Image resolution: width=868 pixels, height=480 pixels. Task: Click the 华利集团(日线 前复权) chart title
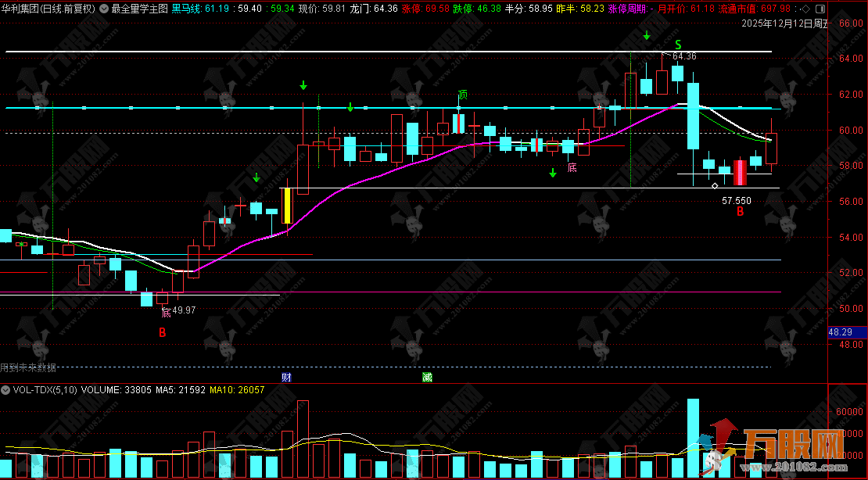pyautogui.click(x=48, y=9)
